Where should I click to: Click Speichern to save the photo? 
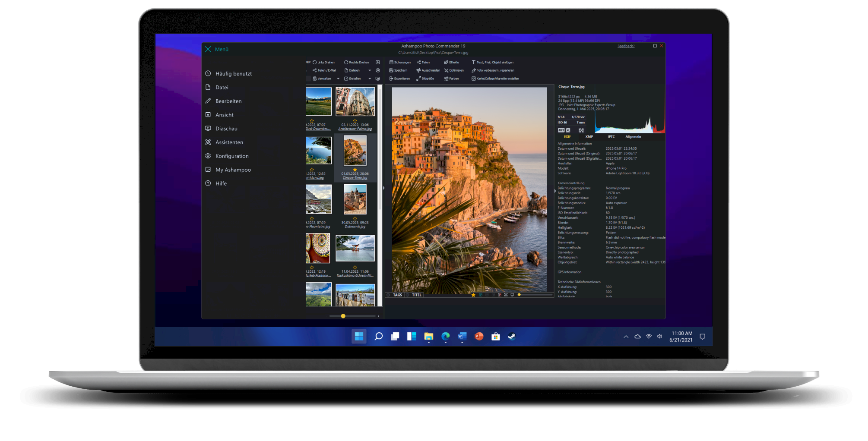[x=398, y=70]
